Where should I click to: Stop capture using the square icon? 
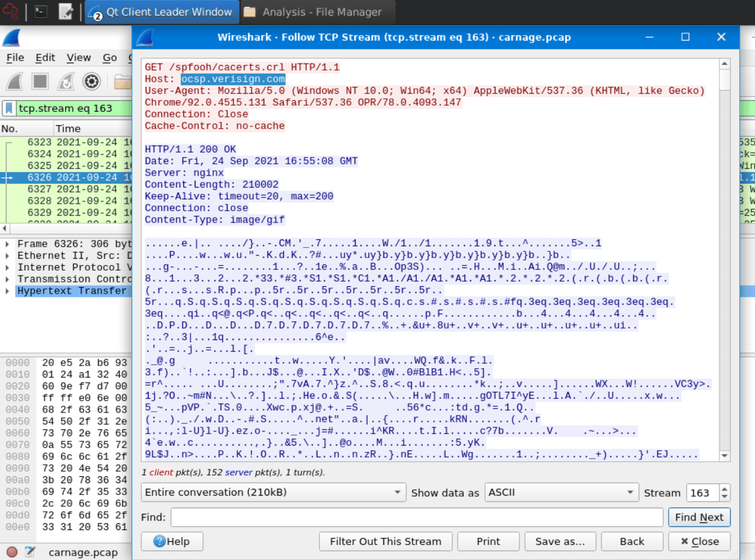[41, 81]
